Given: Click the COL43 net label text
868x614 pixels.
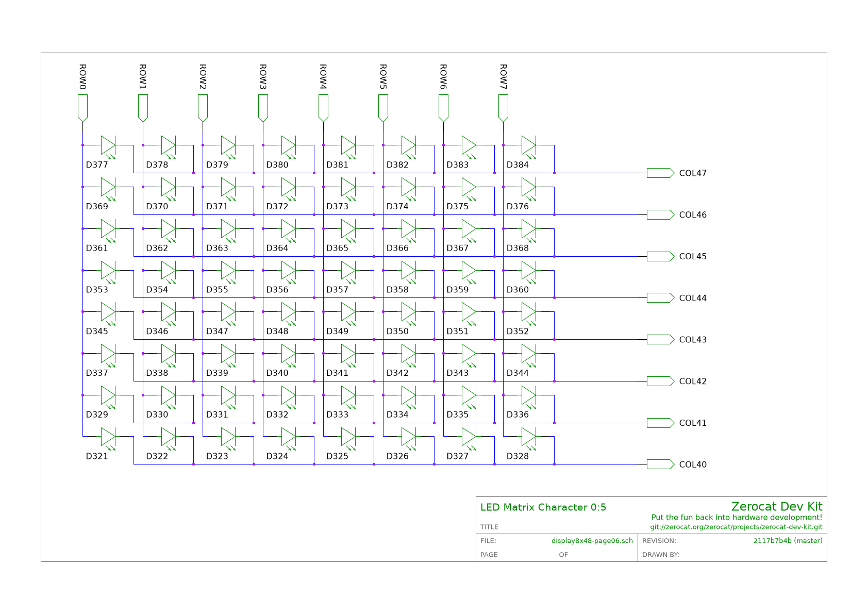Looking at the screenshot, I should click(x=693, y=340).
